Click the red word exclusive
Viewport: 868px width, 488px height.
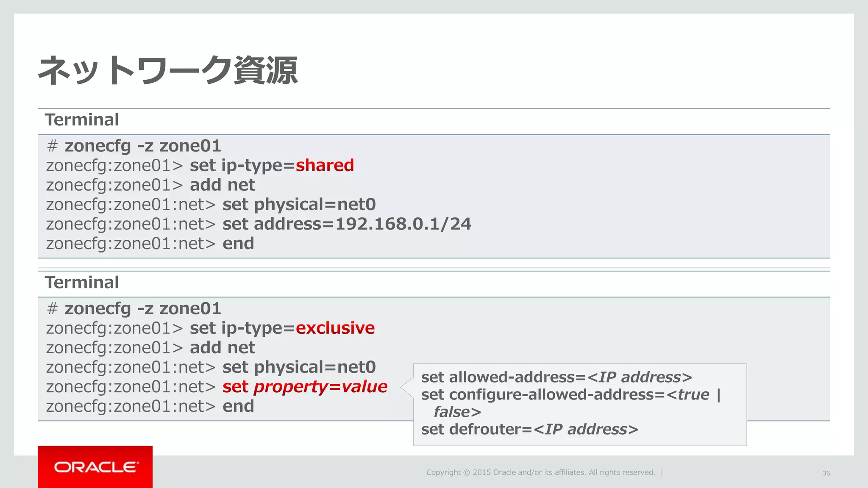[335, 328]
